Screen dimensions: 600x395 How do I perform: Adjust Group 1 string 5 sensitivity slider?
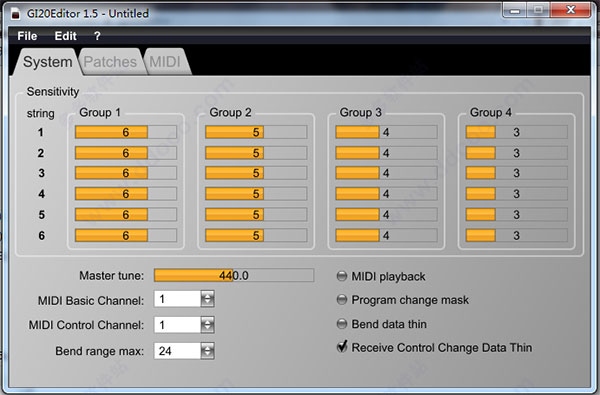[x=126, y=214]
